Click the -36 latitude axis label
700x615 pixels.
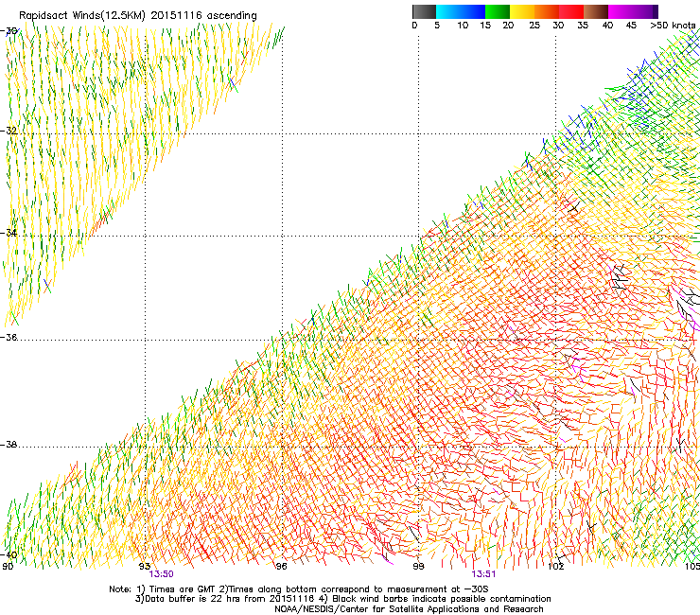tap(9, 337)
